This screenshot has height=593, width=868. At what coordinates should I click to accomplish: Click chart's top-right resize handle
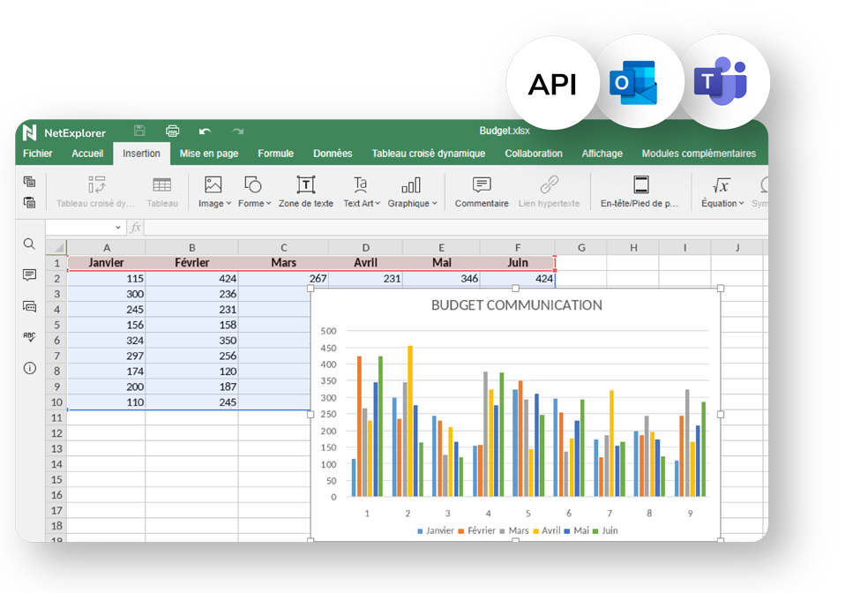721,288
